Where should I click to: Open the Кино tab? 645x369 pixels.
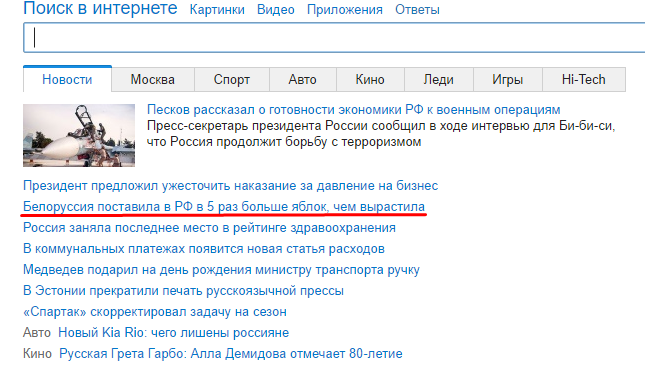370,79
